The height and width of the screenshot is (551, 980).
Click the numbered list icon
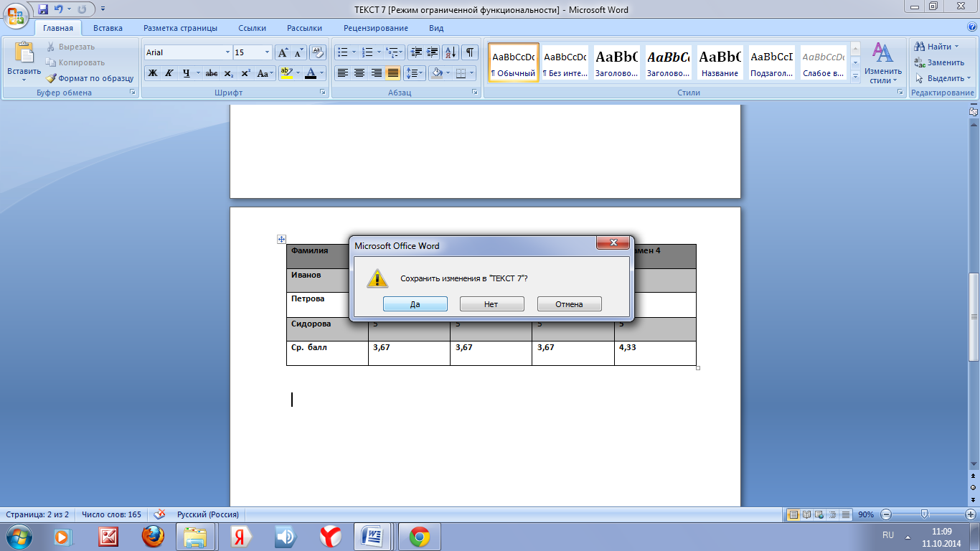pos(367,52)
